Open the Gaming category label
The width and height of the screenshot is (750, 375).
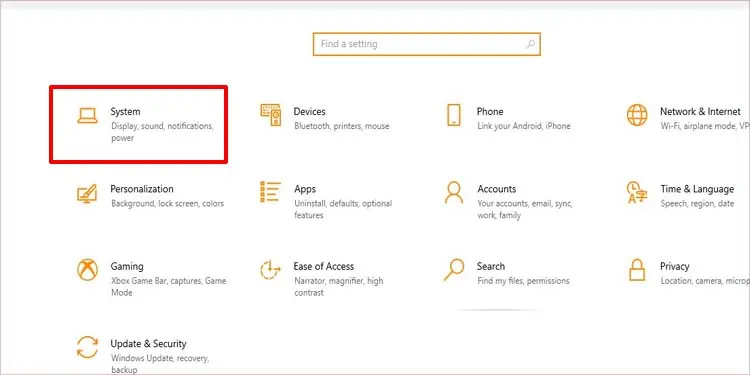[127, 266]
